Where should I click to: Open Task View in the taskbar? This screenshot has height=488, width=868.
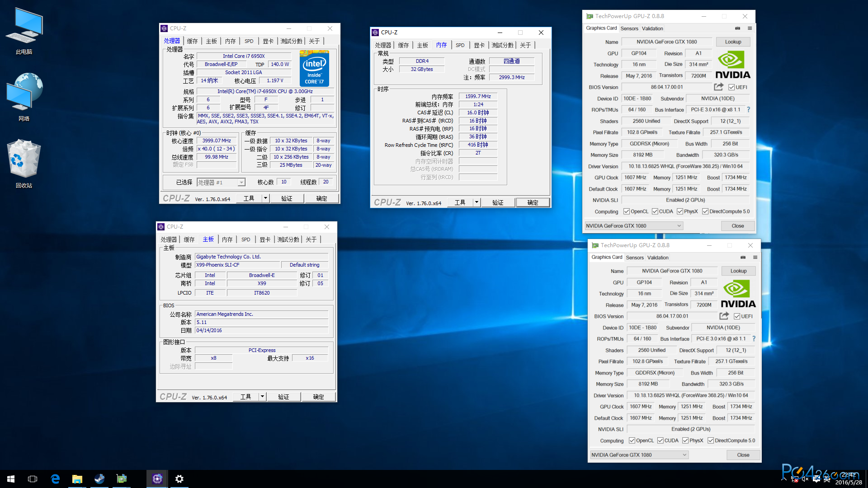click(33, 479)
